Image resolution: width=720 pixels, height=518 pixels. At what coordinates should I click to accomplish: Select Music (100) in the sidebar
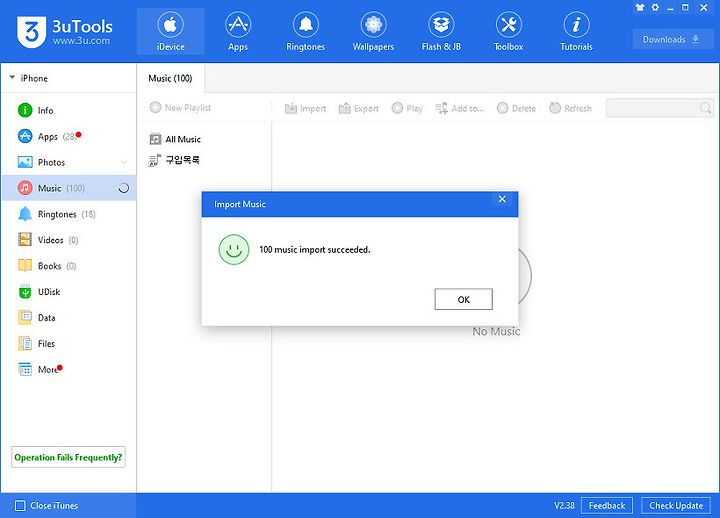(69, 188)
